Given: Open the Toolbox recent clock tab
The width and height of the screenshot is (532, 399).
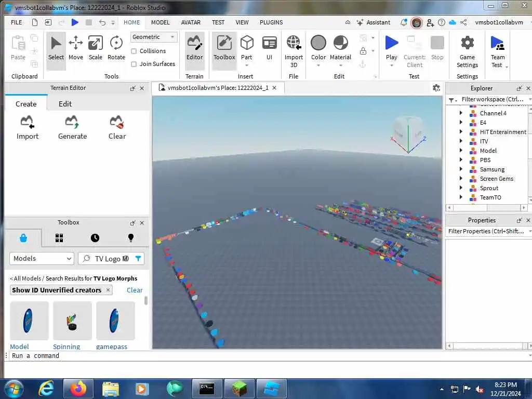Looking at the screenshot, I should [95, 238].
